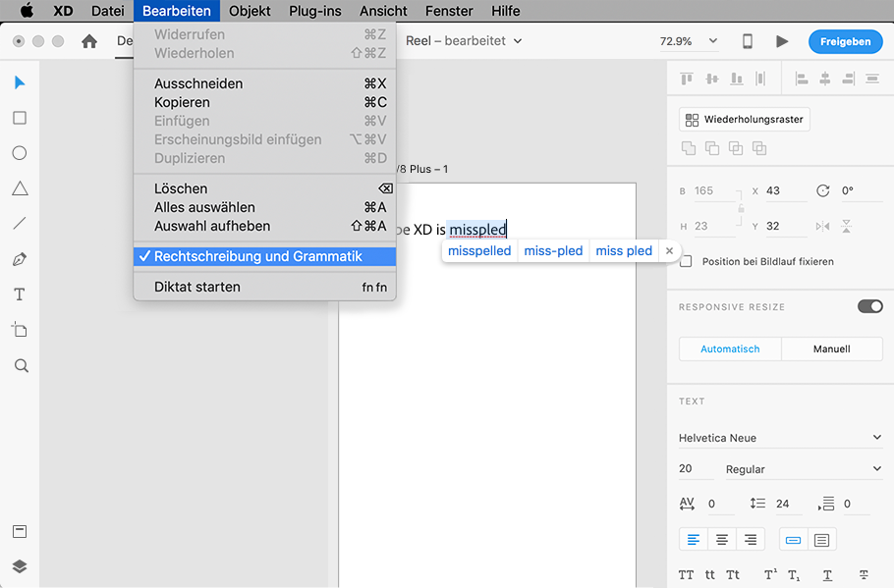Image resolution: width=894 pixels, height=588 pixels.
Task: Click the desktop preview icon in the toolbar
Action: click(747, 41)
